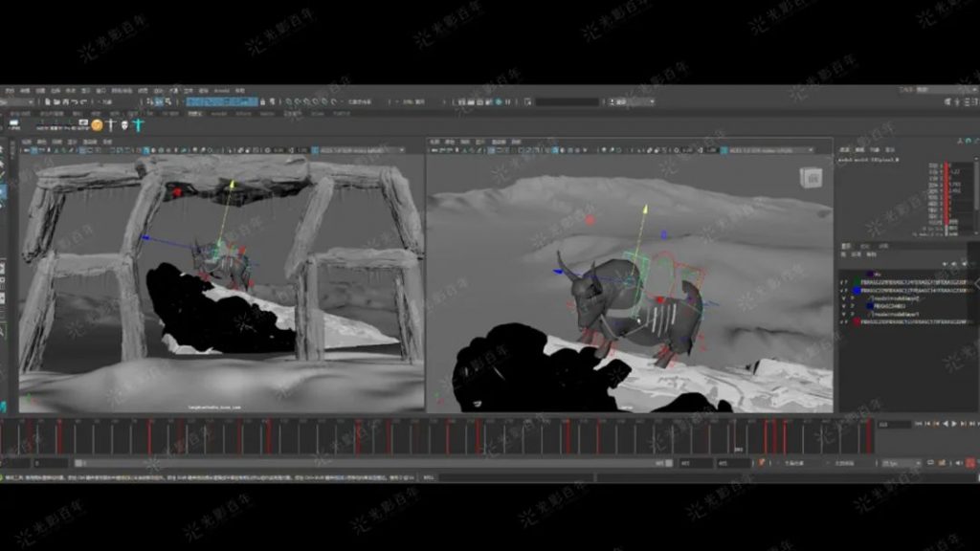The width and height of the screenshot is (980, 551).
Task: Click the view cube in right viewport
Action: [x=811, y=178]
